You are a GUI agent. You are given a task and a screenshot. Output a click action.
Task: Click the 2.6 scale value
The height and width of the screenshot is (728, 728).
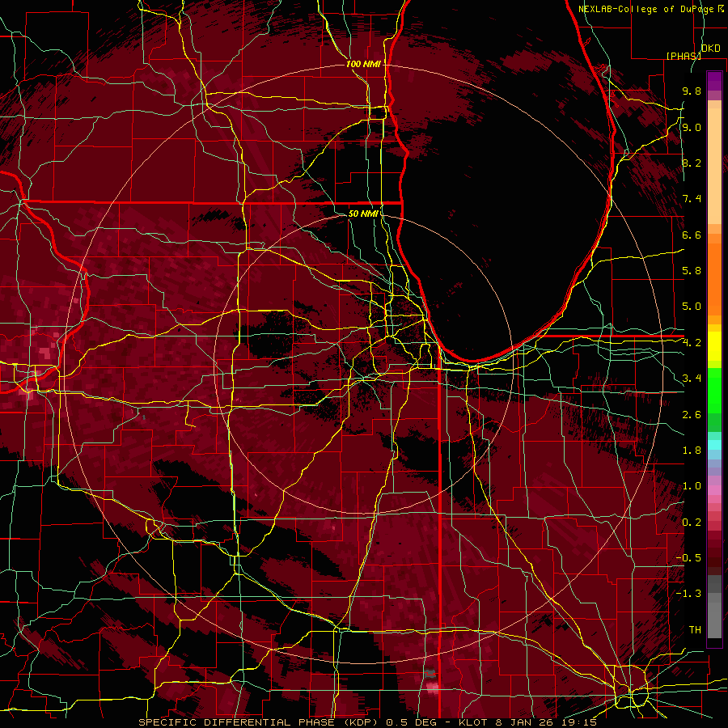click(692, 415)
